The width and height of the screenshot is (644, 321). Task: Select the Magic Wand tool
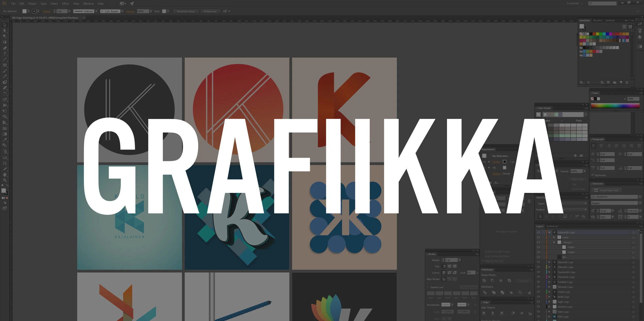(5, 36)
